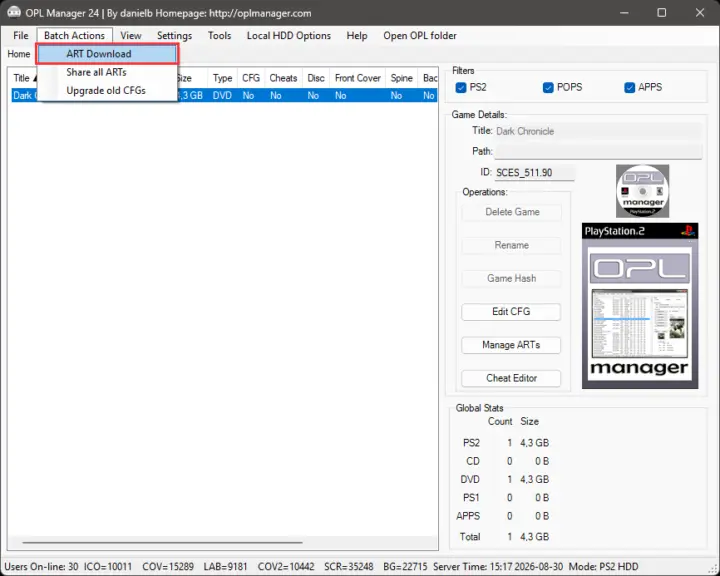Open Local HDD Options menu
720x576 pixels.
[x=289, y=35]
